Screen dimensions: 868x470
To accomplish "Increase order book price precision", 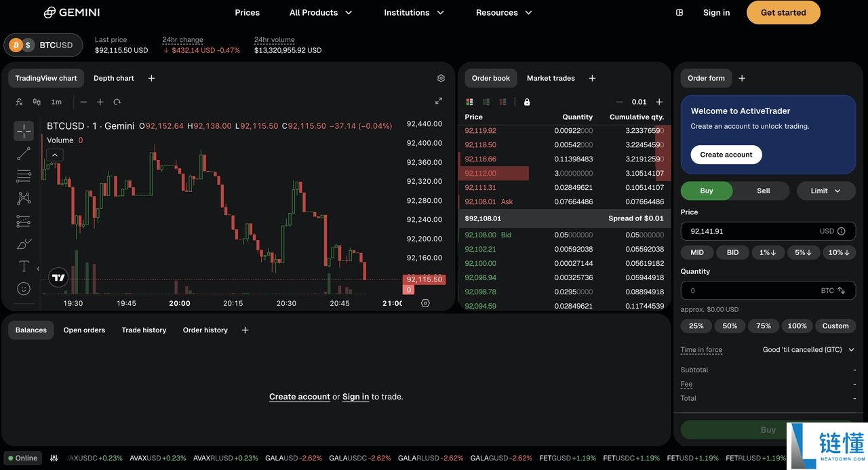I will tap(659, 102).
